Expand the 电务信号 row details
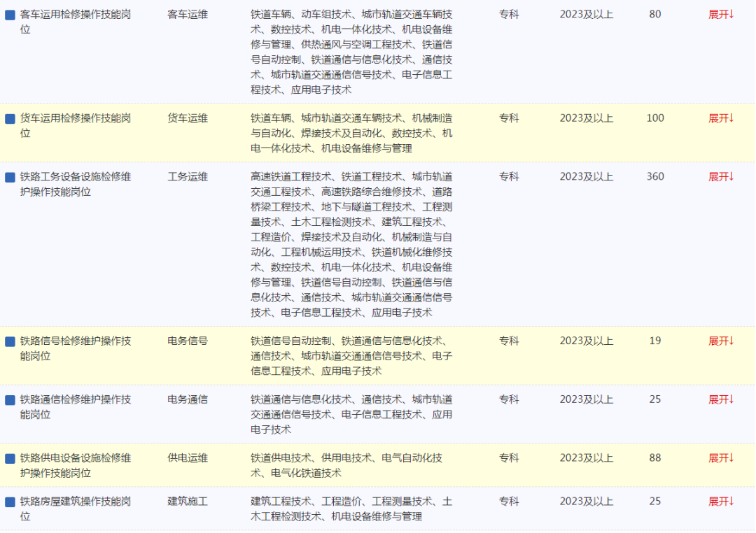Viewport: 756px width, 533px height. 720,341
